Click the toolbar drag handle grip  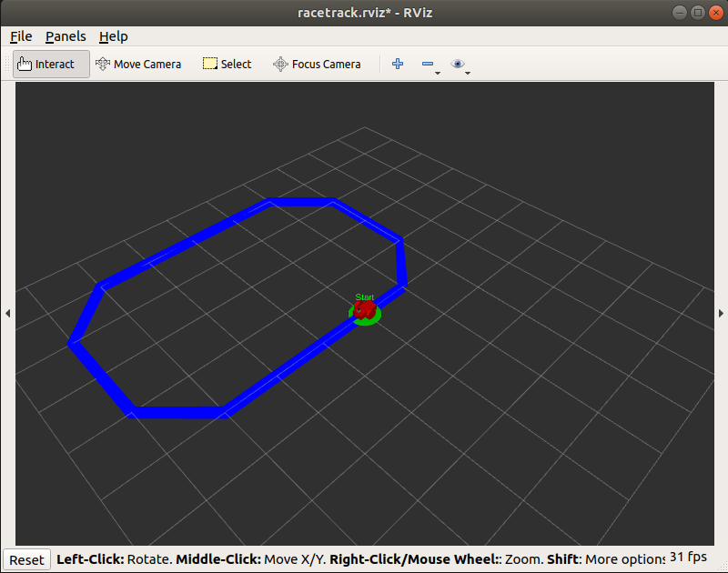click(7, 64)
